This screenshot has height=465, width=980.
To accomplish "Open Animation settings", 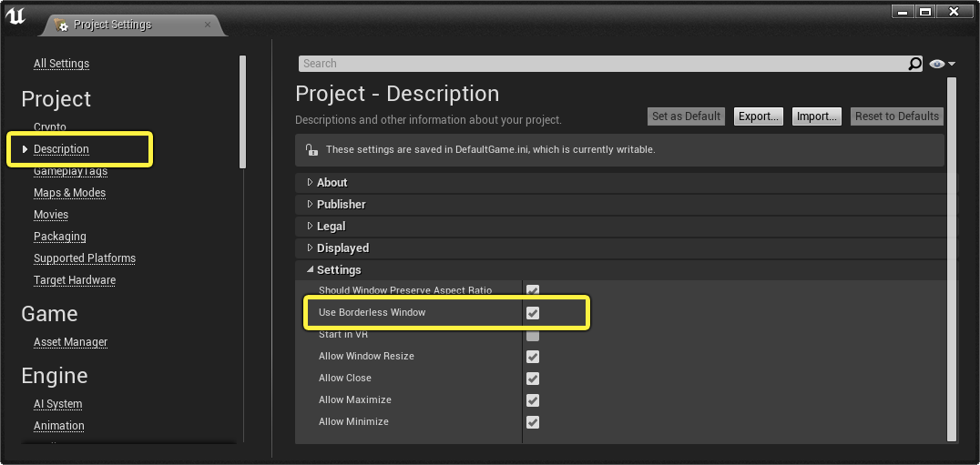I will tap(59, 426).
